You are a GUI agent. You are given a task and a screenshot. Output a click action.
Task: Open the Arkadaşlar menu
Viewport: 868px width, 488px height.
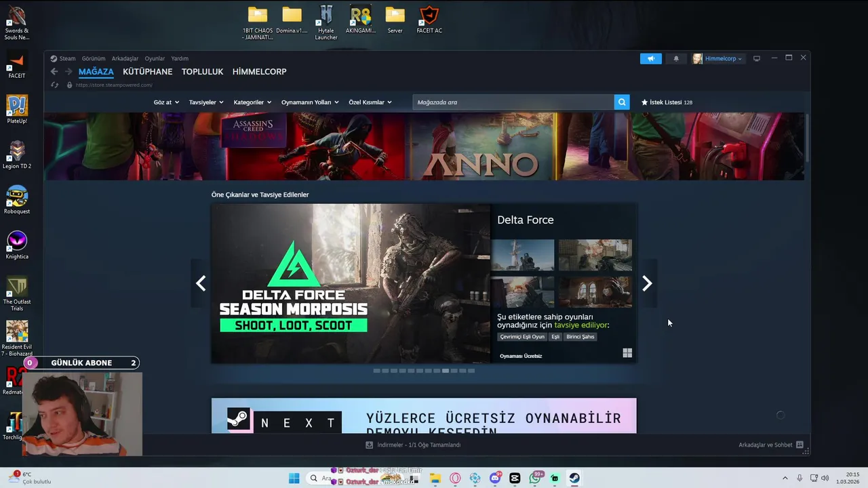click(x=125, y=58)
